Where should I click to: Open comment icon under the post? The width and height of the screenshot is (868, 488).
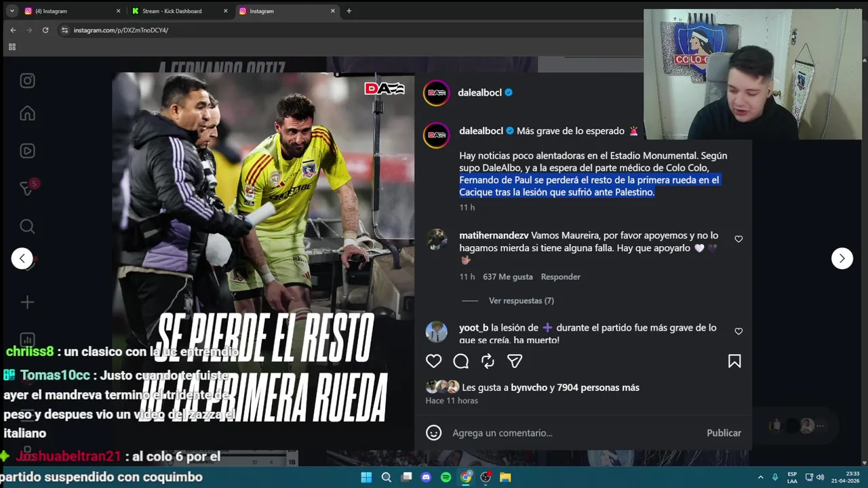pos(460,361)
